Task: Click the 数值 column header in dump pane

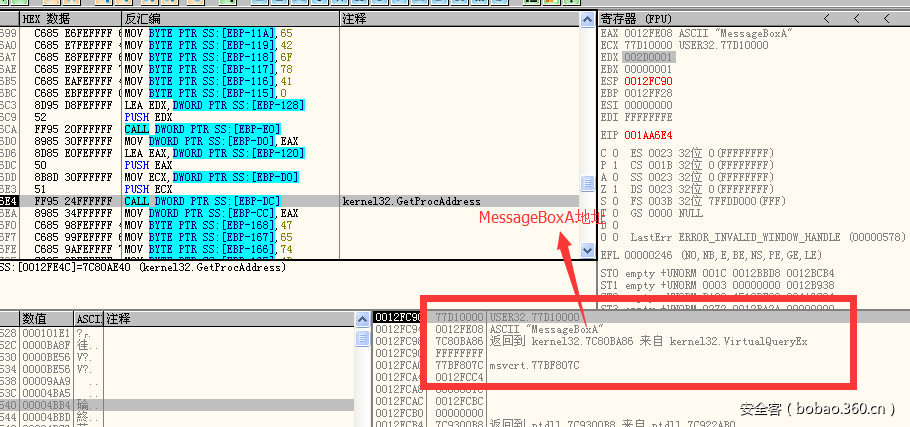Action: pyautogui.click(x=46, y=318)
